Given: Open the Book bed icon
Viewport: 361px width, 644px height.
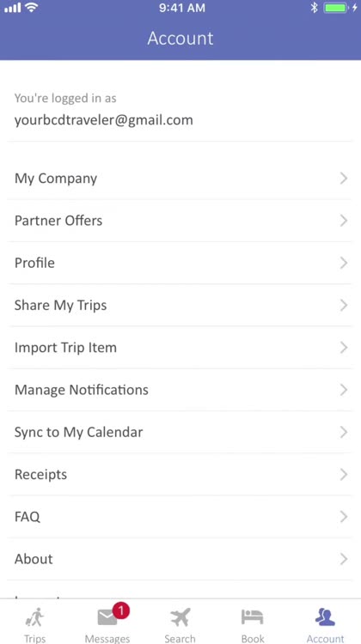Looking at the screenshot, I should tap(252, 617).
